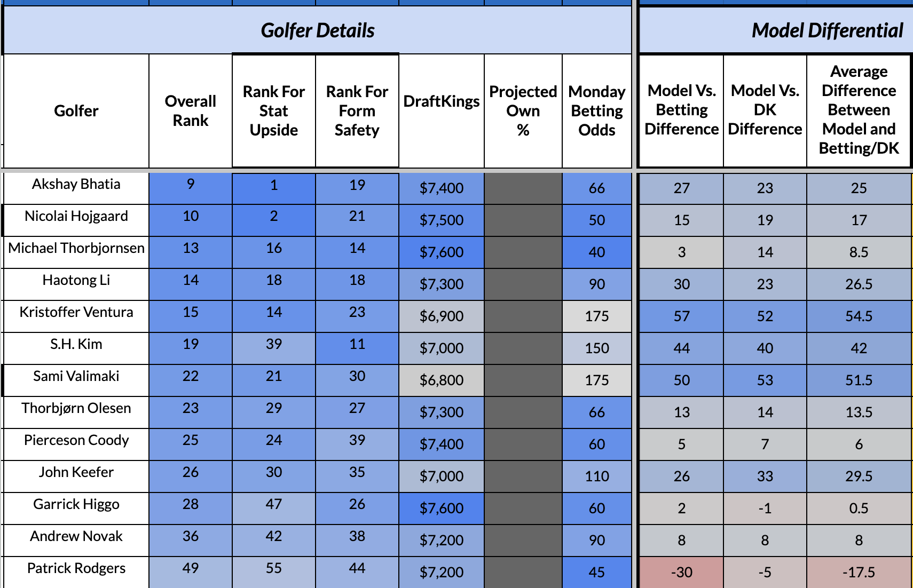Select the Monday Betting Odds header
Viewport: 913px width, 588px height.
597,110
